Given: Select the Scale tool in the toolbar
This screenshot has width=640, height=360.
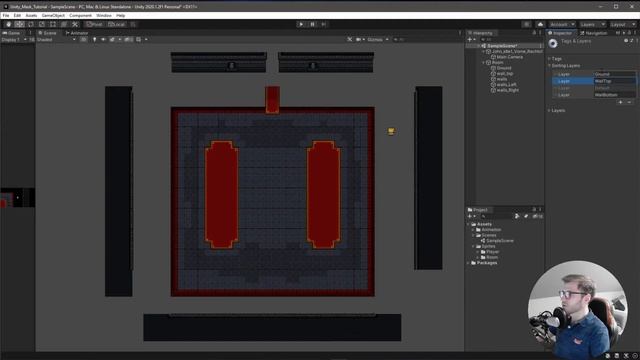Looking at the screenshot, I should pos(42,24).
